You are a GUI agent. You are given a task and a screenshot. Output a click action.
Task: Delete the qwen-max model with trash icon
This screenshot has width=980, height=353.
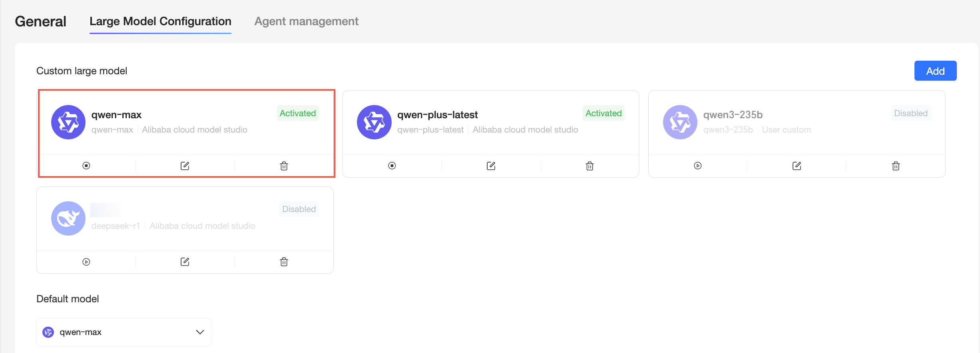coord(284,166)
